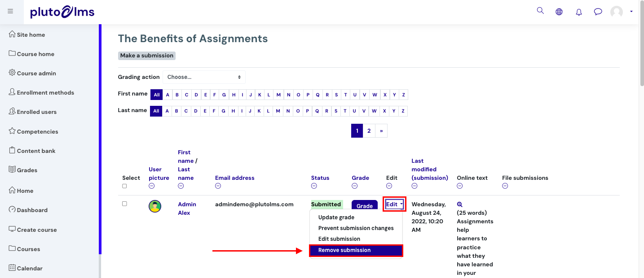This screenshot has height=278, width=644.
Task: Open Courses in sidebar
Action: pyautogui.click(x=24, y=249)
